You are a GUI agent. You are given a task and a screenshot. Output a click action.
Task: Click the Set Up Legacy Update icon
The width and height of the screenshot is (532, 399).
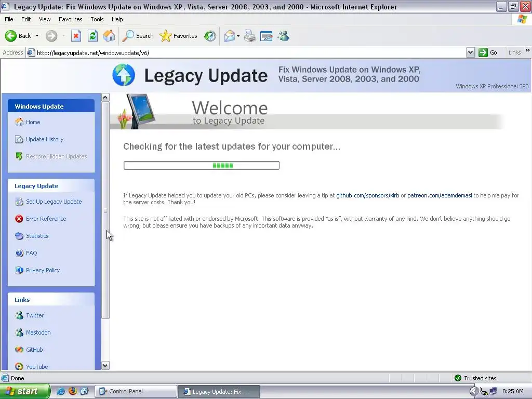click(19, 202)
